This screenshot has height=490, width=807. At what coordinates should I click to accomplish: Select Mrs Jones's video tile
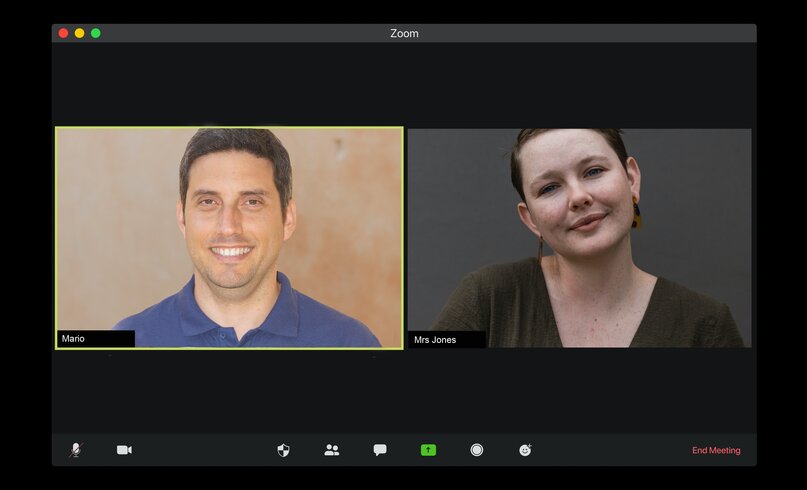pyautogui.click(x=580, y=238)
